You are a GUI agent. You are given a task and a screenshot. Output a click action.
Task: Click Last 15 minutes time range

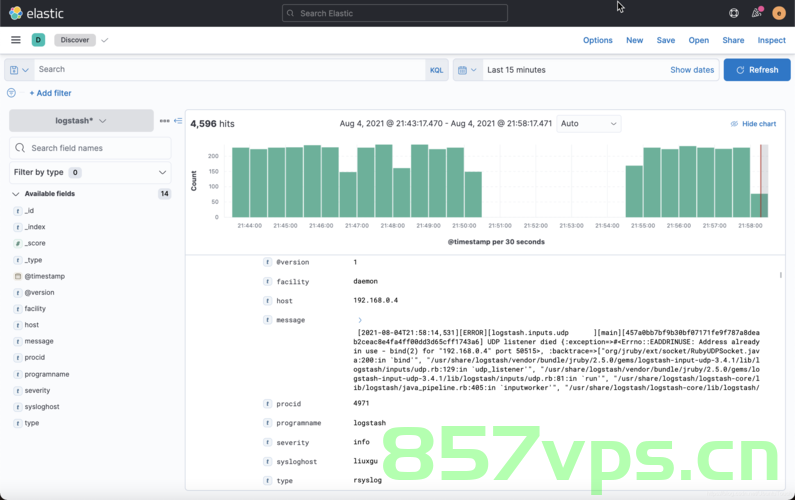click(x=516, y=70)
